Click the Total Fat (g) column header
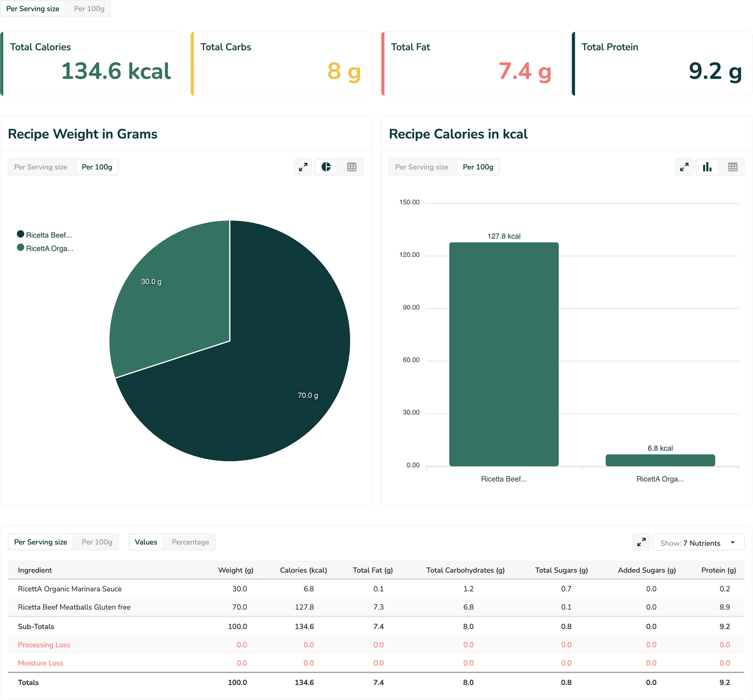Viewport: 753px width, 700px height. click(x=373, y=570)
